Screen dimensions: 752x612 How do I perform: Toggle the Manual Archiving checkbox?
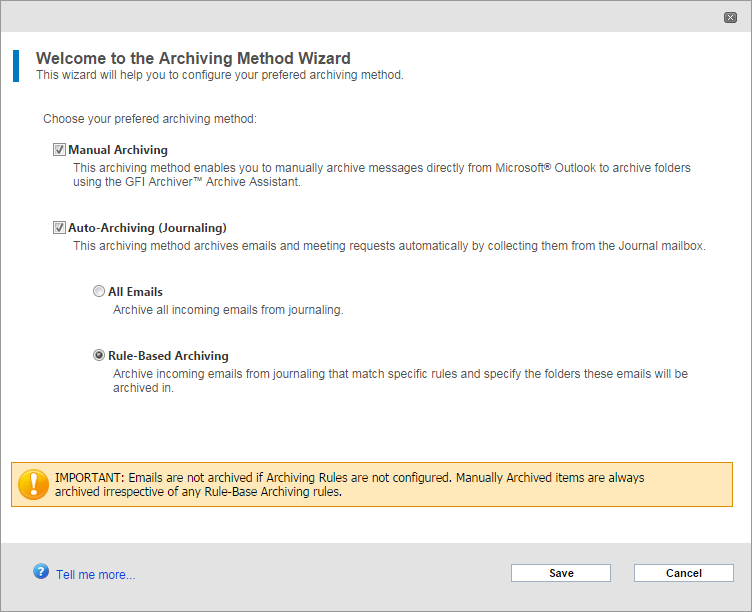59,150
